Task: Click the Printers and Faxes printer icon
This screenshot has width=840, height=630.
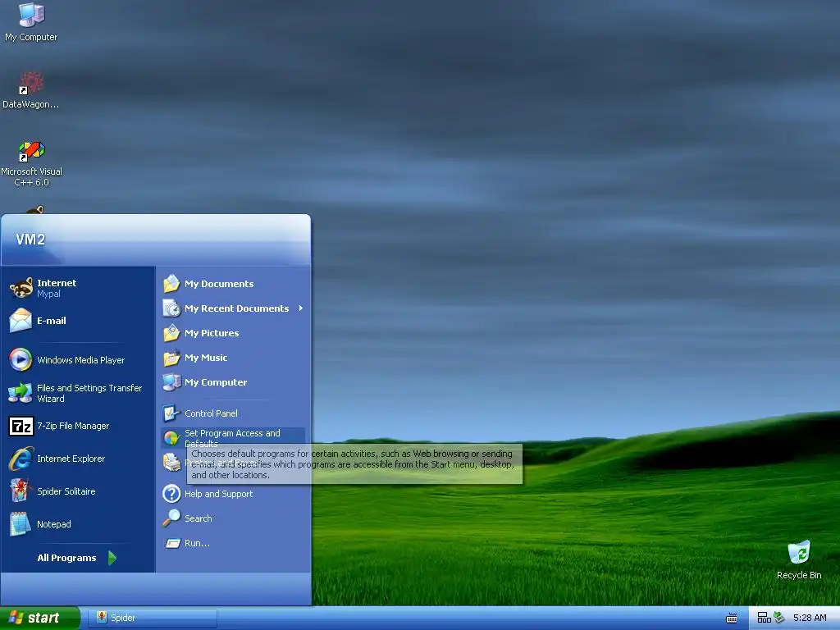Action: point(171,463)
